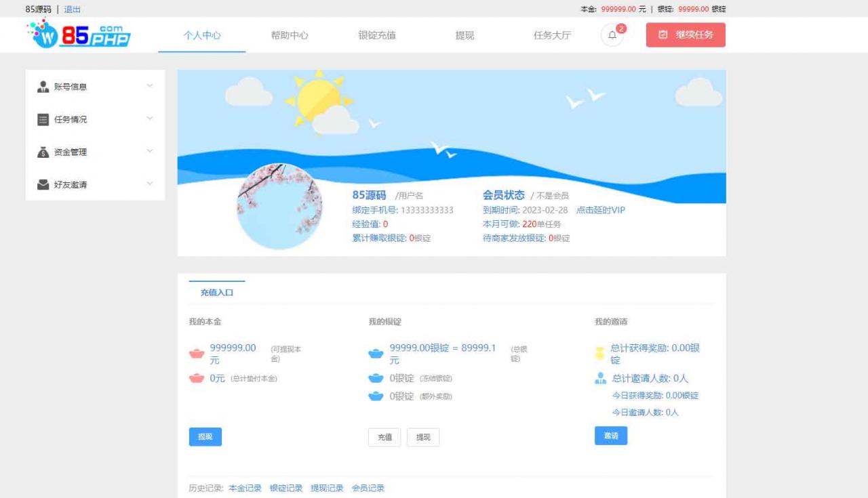Open the 充值入口 tab

[x=216, y=291]
